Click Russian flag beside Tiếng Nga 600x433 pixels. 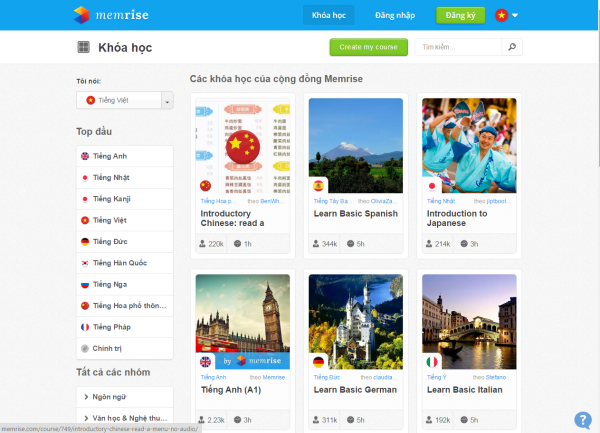(85, 285)
